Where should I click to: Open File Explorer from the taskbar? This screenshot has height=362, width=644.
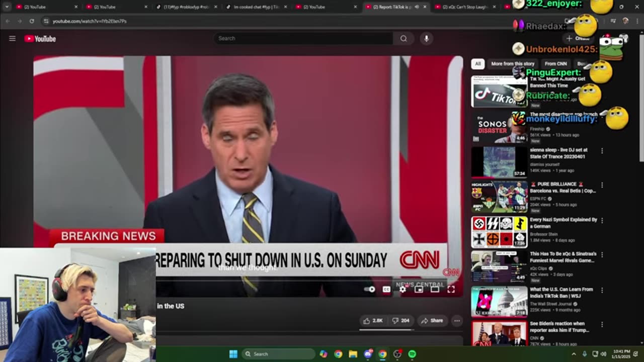pyautogui.click(x=353, y=354)
